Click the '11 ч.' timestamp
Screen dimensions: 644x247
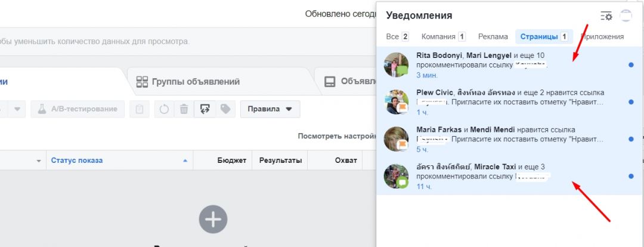[x=425, y=187]
